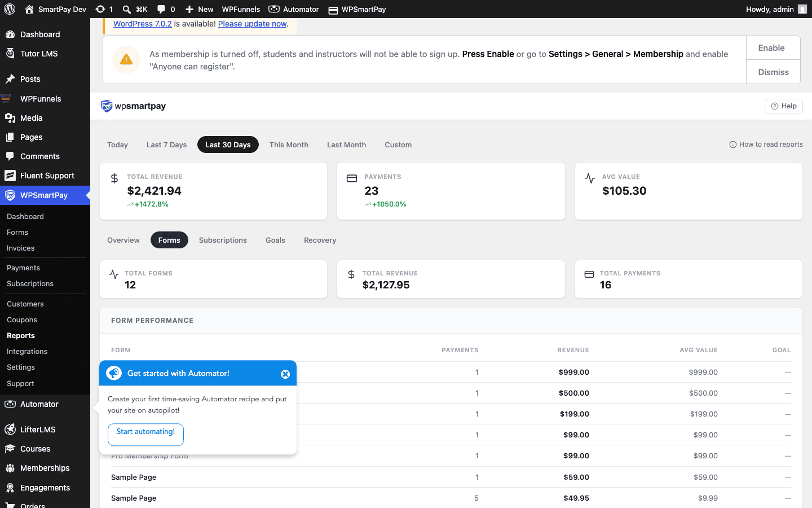
Task: Open the Fluent Support sidebar icon
Action: click(x=10, y=176)
